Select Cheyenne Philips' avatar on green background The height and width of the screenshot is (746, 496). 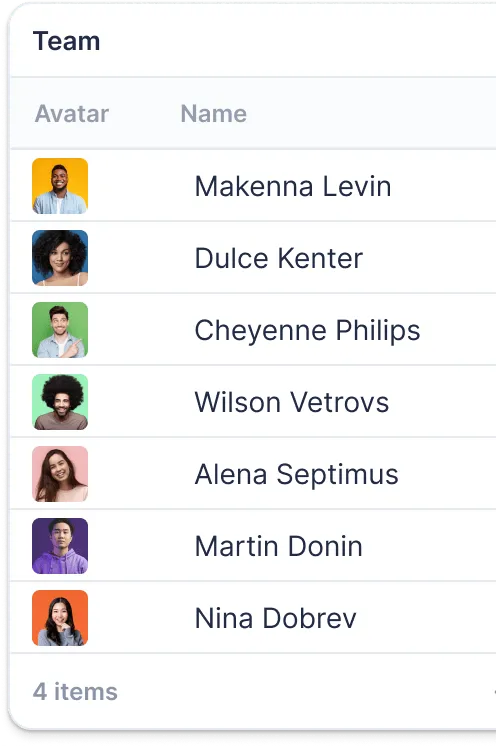tap(60, 330)
